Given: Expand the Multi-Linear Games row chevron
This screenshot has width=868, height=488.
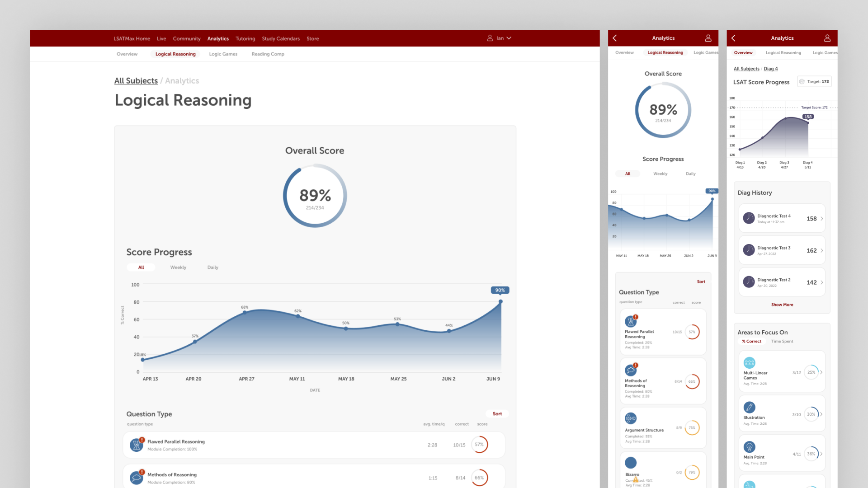Looking at the screenshot, I should [821, 372].
